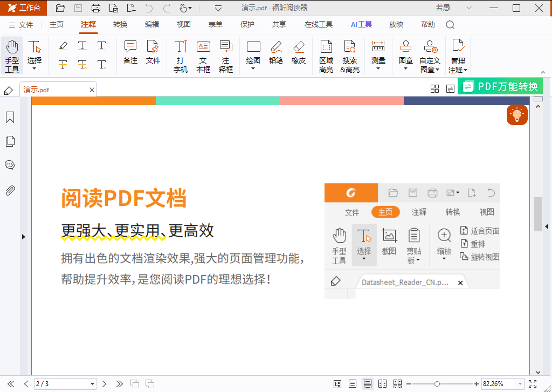Open the comments panel in left sidebar
552x392 pixels.
(10, 164)
